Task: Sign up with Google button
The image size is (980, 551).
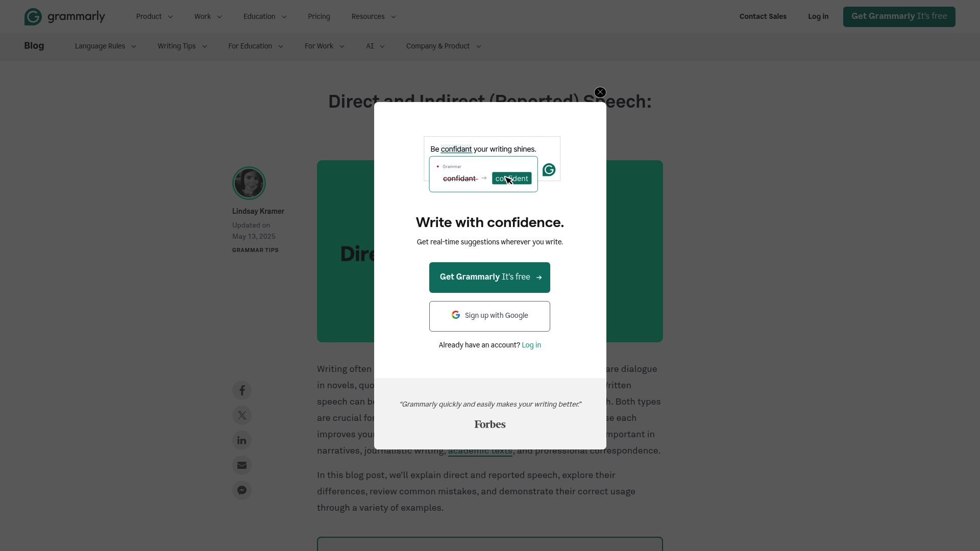Action: [x=489, y=316]
